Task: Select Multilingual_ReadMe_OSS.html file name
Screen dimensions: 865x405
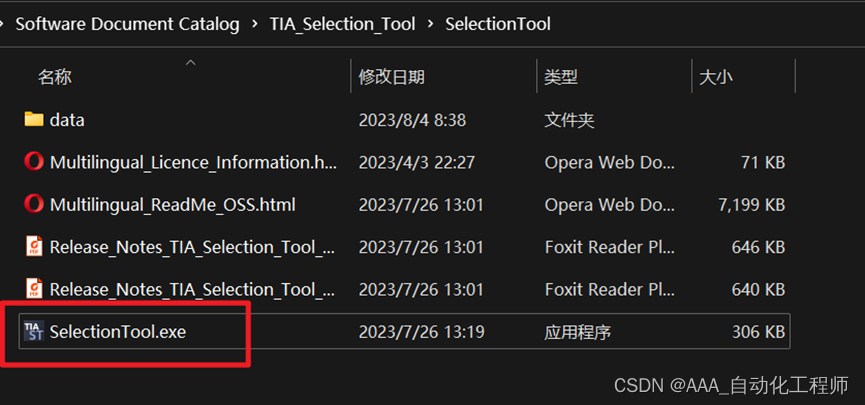Action: click(173, 205)
